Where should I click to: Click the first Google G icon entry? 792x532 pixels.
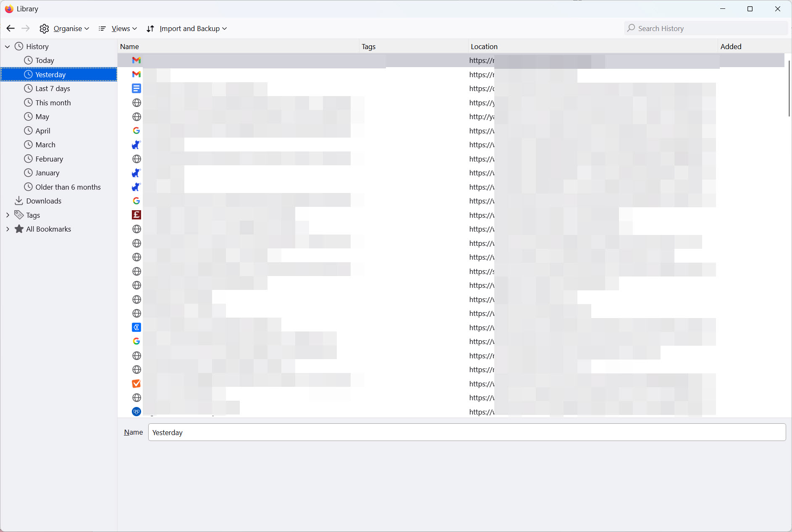click(x=136, y=131)
